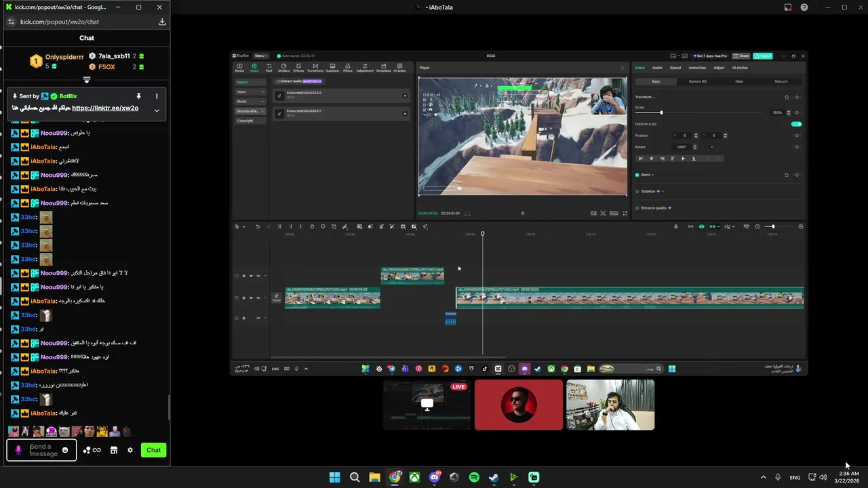Hide the top overlay track with eye icon
868x488 pixels.
pyautogui.click(x=251, y=276)
